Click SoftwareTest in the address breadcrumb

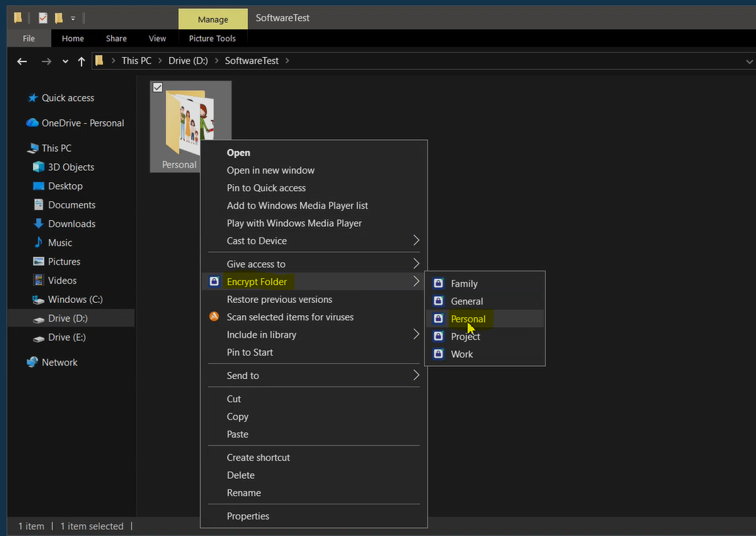tap(253, 61)
